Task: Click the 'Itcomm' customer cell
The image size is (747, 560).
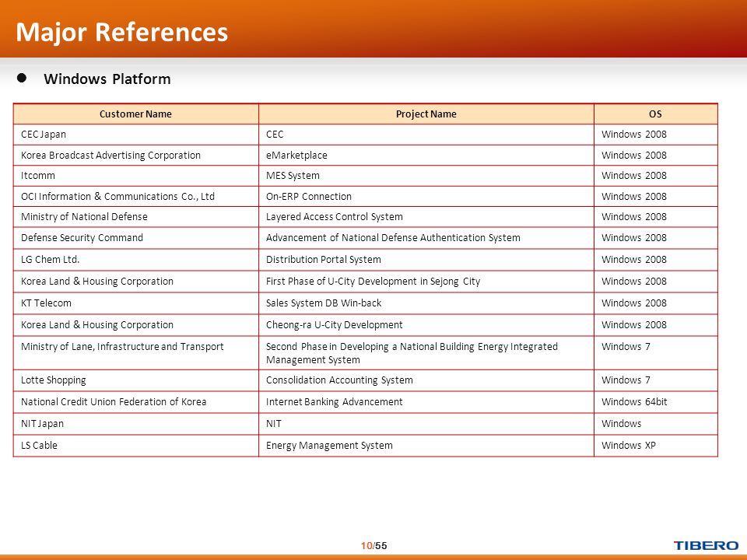Action: click(x=135, y=176)
